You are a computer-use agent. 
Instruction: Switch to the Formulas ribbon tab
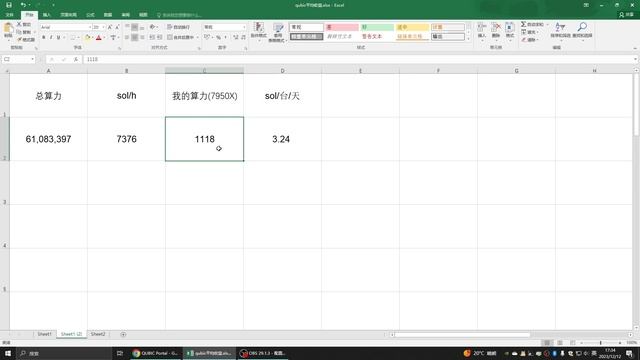point(90,15)
